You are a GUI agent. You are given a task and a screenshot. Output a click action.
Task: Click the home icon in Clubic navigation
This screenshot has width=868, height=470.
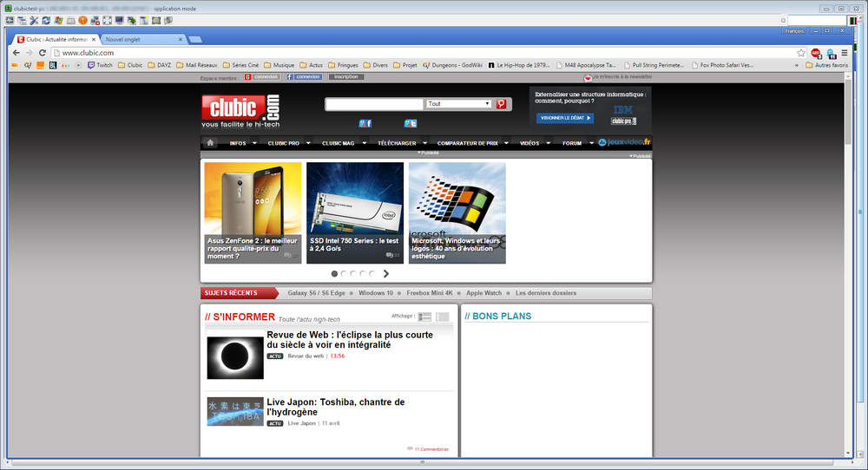click(x=210, y=142)
